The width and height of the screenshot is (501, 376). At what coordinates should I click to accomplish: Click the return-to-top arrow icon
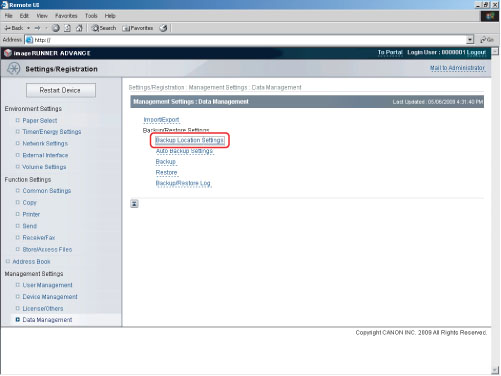point(134,204)
